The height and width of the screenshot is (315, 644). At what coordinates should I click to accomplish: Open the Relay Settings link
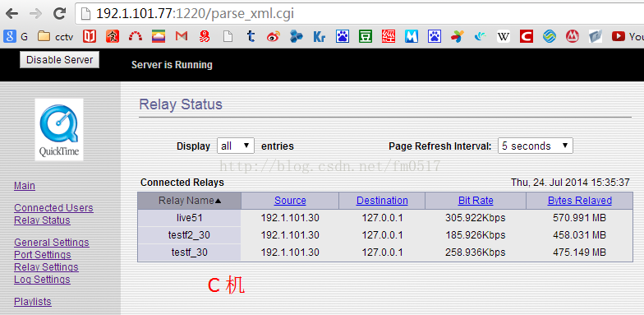[x=46, y=267]
